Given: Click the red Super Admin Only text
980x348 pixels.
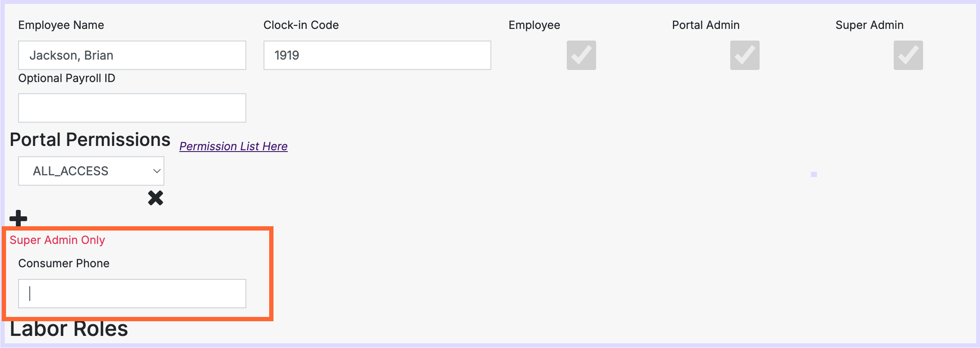Looking at the screenshot, I should tap(57, 240).
